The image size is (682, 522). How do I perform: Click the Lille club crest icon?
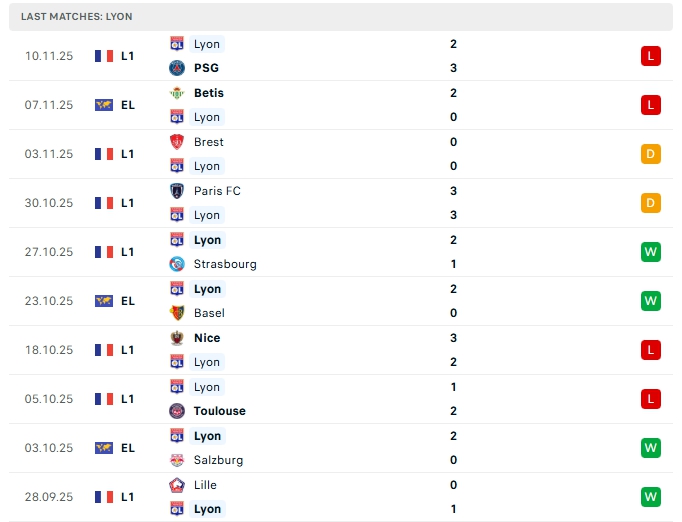coord(177,485)
